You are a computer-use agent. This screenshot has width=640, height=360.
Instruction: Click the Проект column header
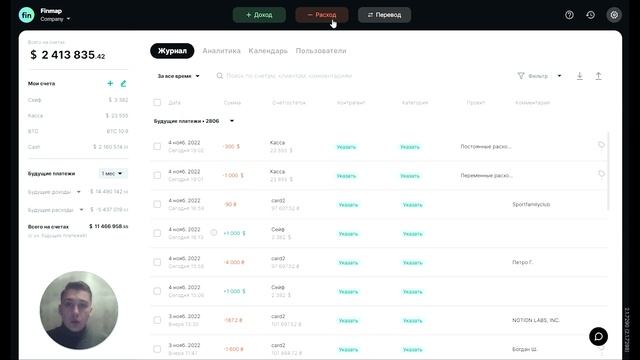tap(476, 102)
